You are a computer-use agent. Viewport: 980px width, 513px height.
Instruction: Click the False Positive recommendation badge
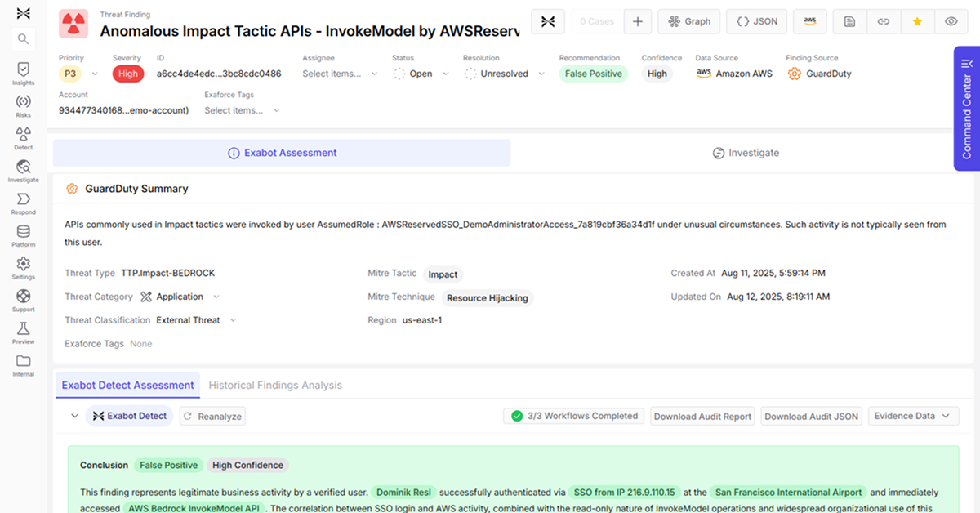point(594,74)
